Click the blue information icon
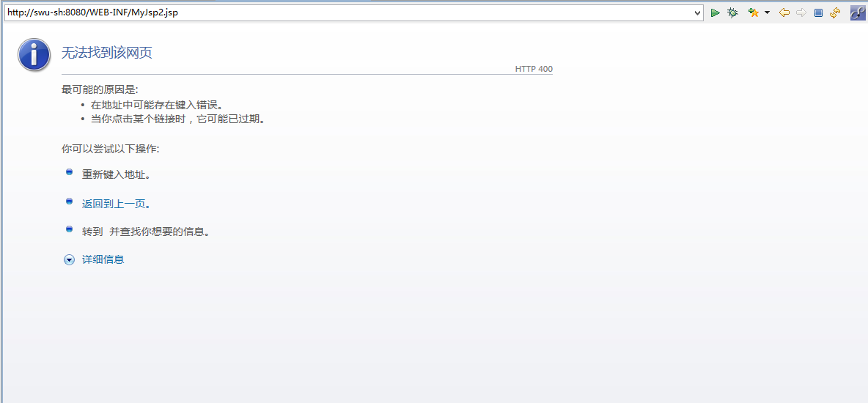 tap(34, 54)
